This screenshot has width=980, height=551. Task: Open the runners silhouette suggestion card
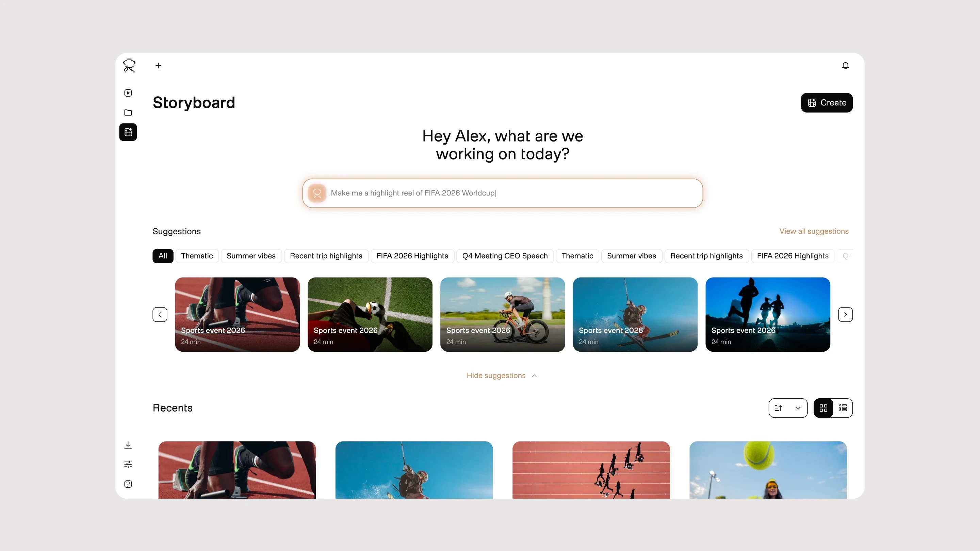pos(768,315)
